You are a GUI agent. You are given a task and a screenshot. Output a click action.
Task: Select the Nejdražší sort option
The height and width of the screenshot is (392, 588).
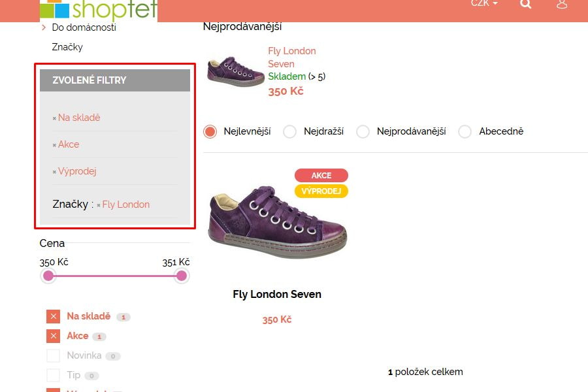point(289,132)
